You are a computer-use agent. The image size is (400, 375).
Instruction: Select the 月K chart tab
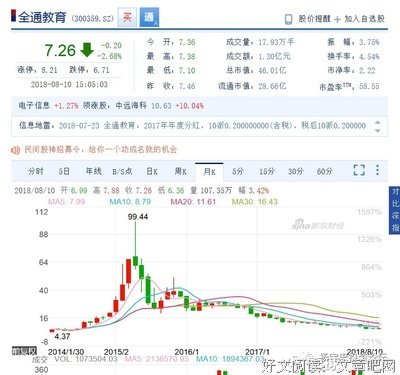pos(209,172)
